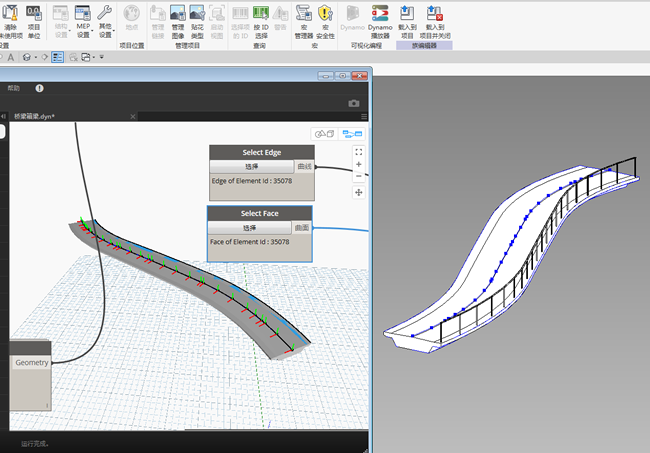Click Load into Project and Close
650x453 pixels.
(435, 22)
